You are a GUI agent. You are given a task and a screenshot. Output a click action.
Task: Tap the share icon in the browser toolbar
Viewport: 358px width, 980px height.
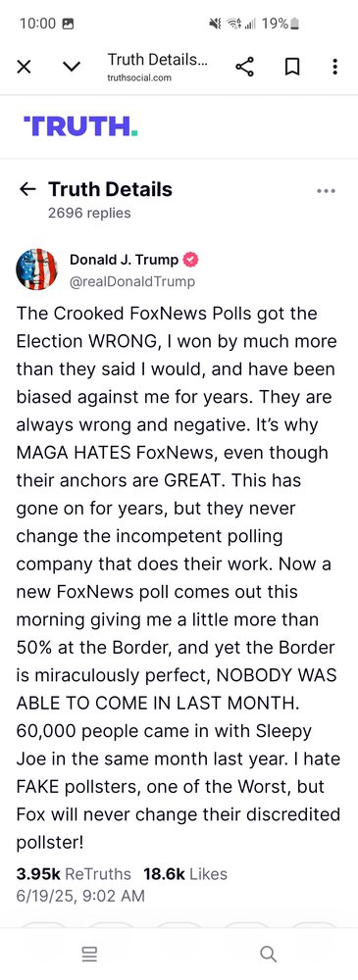coord(245,67)
